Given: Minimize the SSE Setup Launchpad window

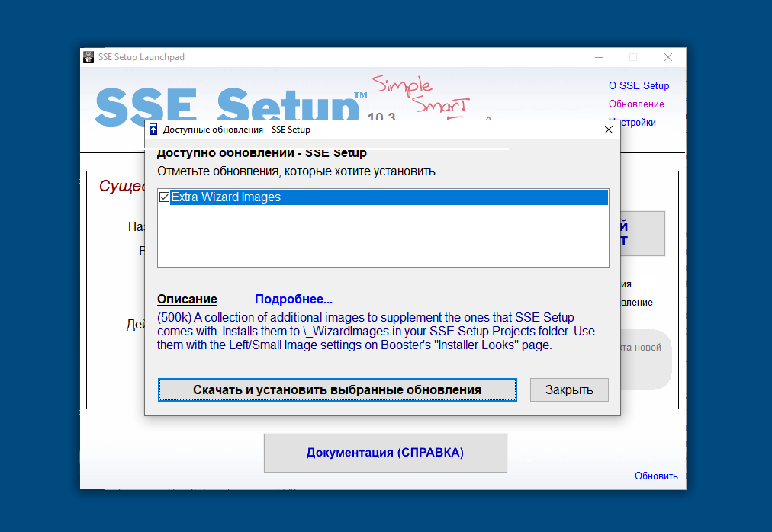Looking at the screenshot, I should pyautogui.click(x=599, y=57).
